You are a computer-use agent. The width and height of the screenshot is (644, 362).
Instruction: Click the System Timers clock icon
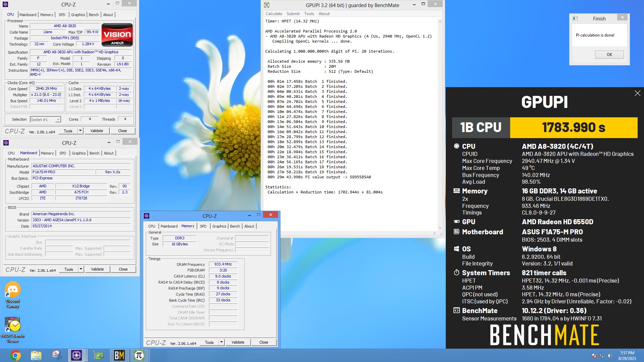click(x=457, y=273)
